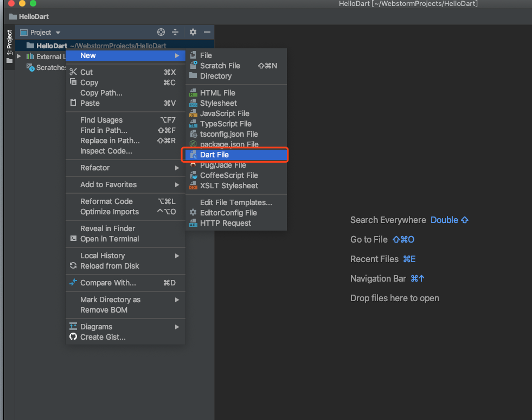
Task: Click the Go to File shortcut link
Action: pos(403,240)
